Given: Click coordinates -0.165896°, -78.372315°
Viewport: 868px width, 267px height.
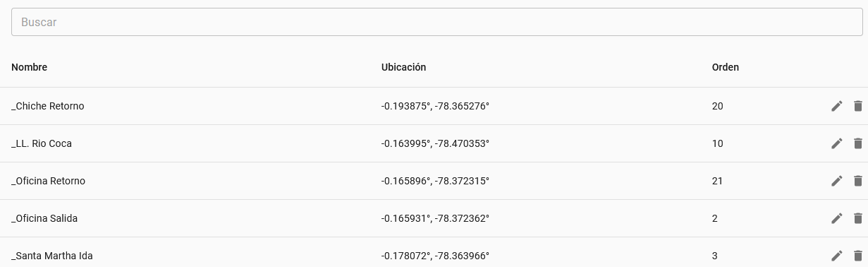Looking at the screenshot, I should tap(435, 181).
